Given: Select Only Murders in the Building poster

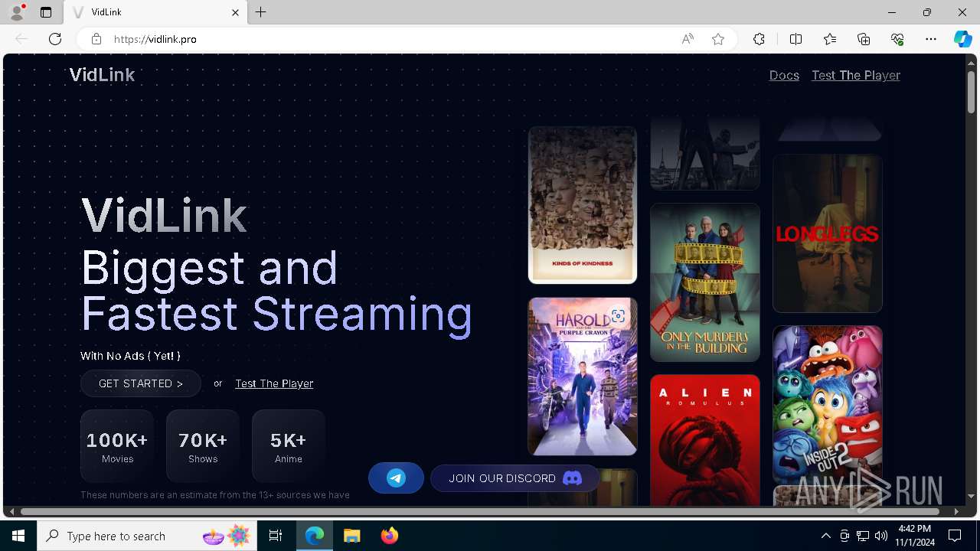Looking at the screenshot, I should (705, 282).
